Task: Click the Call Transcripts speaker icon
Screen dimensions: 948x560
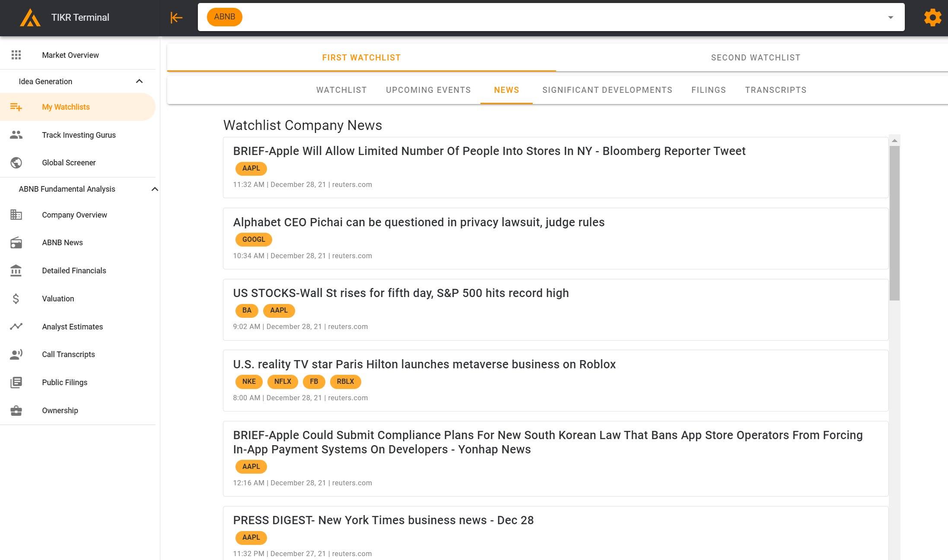Action: pyautogui.click(x=16, y=354)
